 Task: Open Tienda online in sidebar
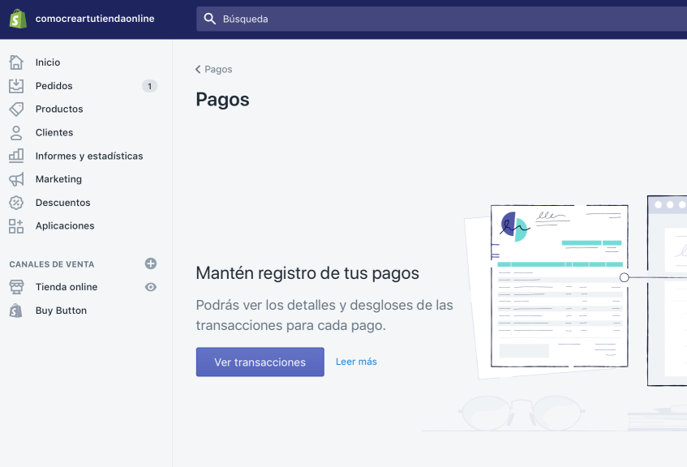pos(66,287)
